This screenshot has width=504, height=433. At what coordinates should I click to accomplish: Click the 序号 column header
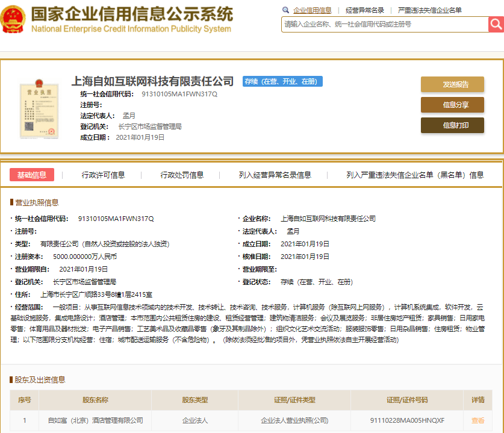click(x=25, y=400)
